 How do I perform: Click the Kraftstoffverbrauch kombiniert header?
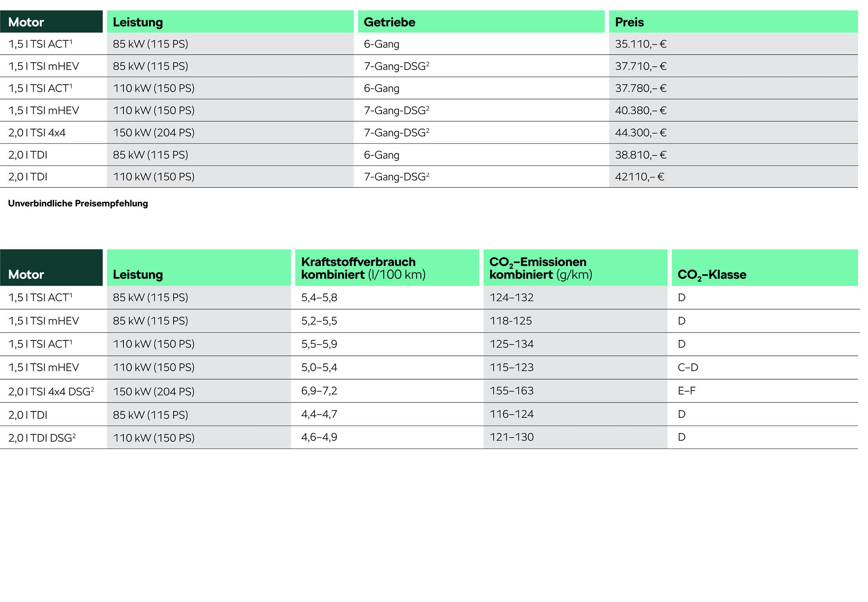pyautogui.click(x=363, y=268)
